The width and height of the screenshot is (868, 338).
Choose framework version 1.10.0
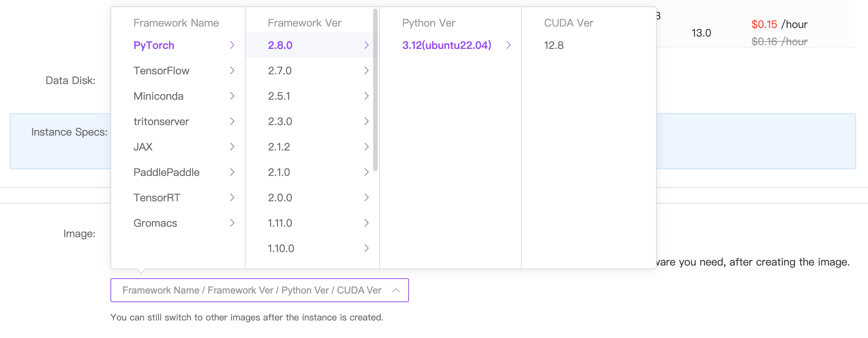281,248
